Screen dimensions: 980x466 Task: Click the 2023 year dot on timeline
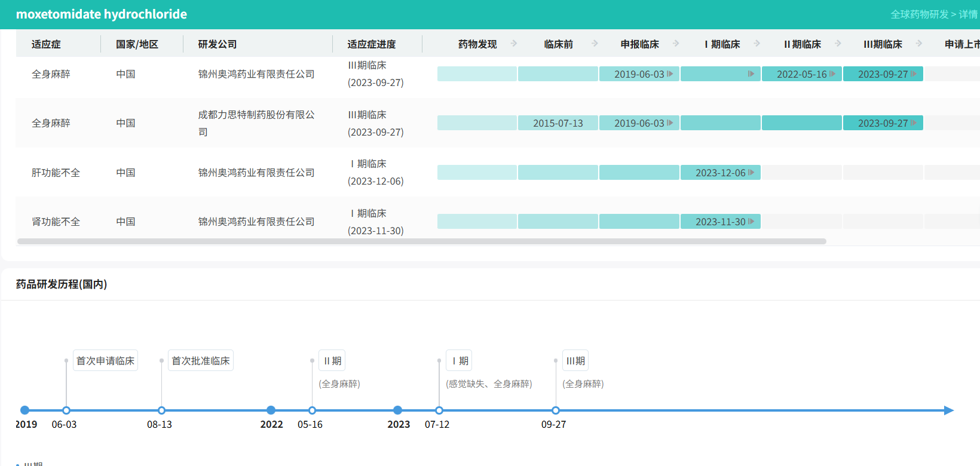tap(398, 410)
